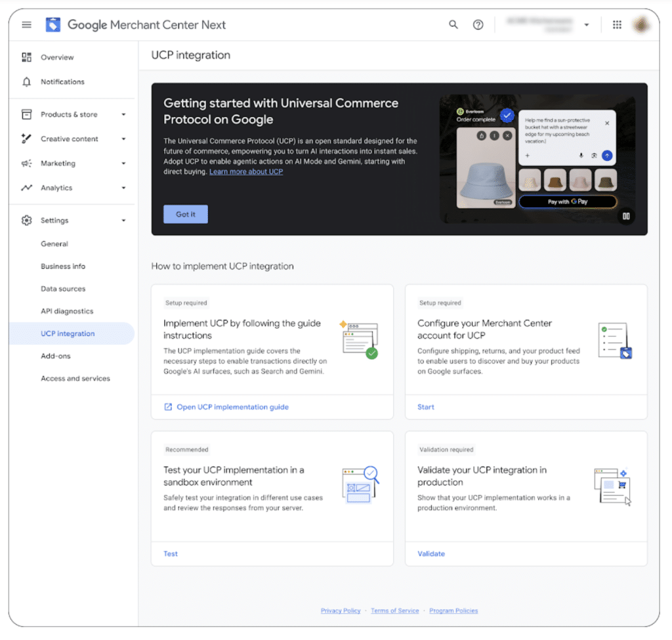The image size is (672, 640).
Task: Click the Settings gear icon in sidebar
Action: 26,221
